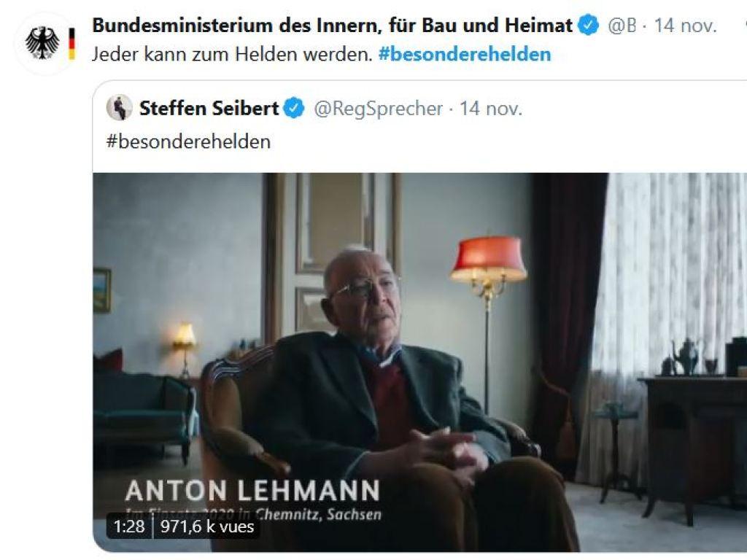Viewport: 747px width, 560px height.
Task: Open the blue #besonderehelden hashtag
Action: pyautogui.click(x=465, y=54)
